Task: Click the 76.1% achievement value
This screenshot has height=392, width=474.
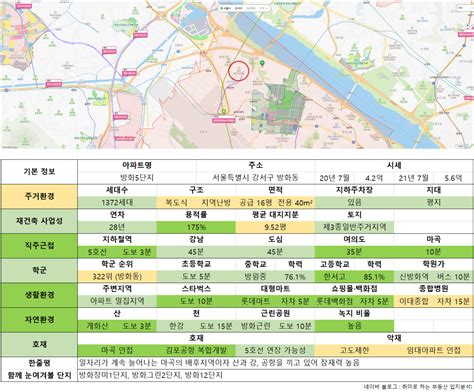Action: [x=295, y=277]
